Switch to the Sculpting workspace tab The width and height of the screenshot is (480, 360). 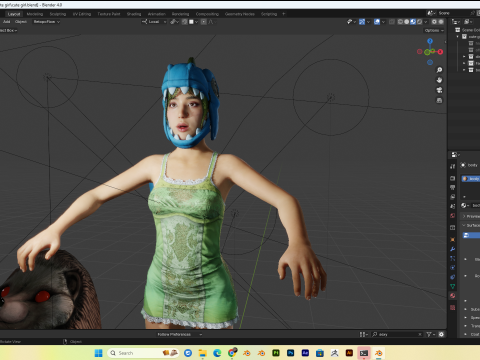click(58, 14)
